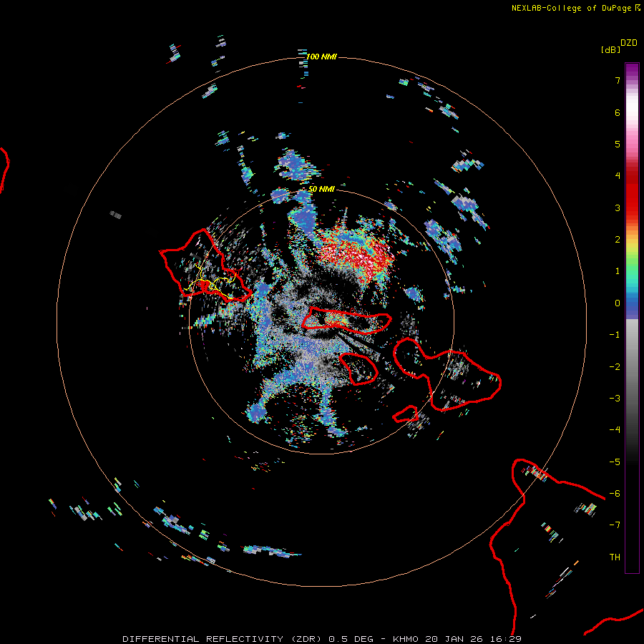Click the '-2' scale label
This screenshot has width=644, height=644.
pyautogui.click(x=615, y=367)
